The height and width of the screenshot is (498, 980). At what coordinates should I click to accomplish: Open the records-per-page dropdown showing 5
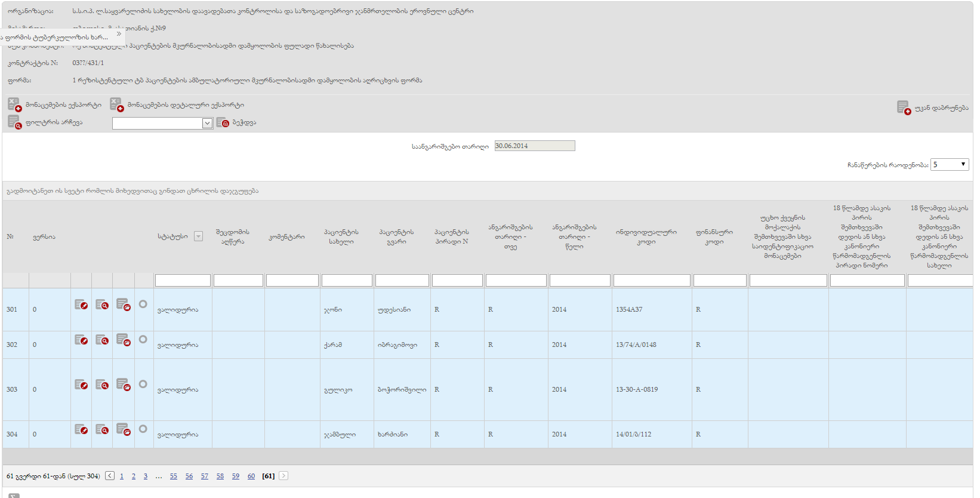tap(950, 165)
